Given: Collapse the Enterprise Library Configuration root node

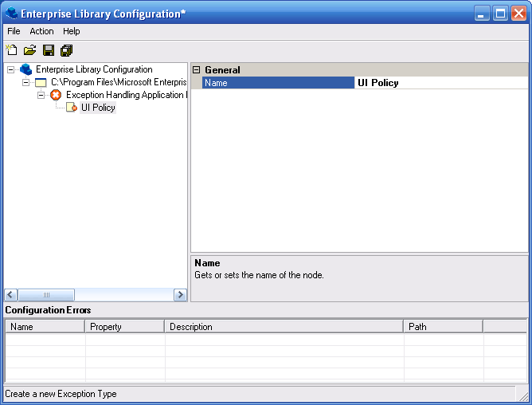Looking at the screenshot, I should (x=11, y=69).
